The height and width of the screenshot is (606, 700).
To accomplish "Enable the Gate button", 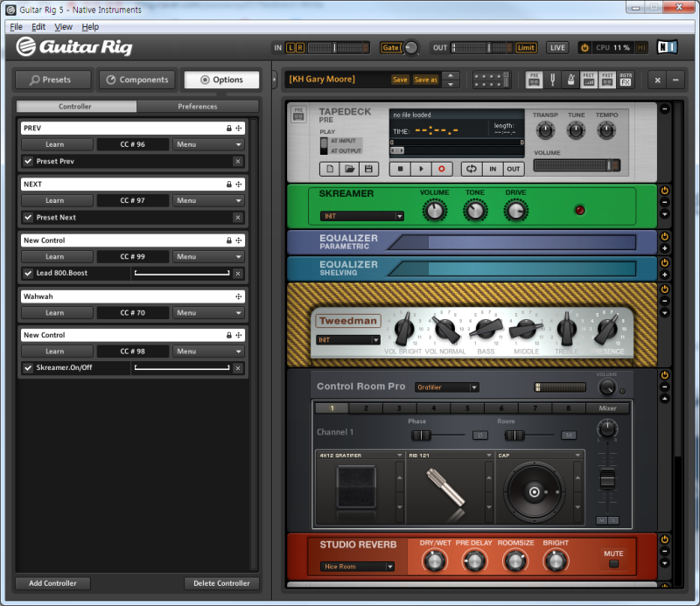I will (390, 48).
